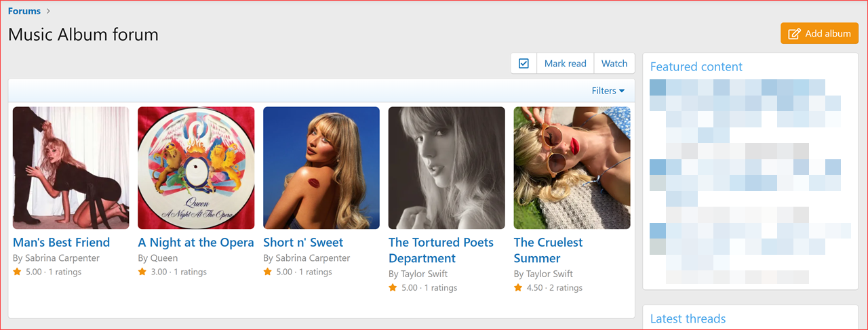Open the Man's Best Friend title link
Image resolution: width=868 pixels, height=330 pixels.
tap(61, 243)
